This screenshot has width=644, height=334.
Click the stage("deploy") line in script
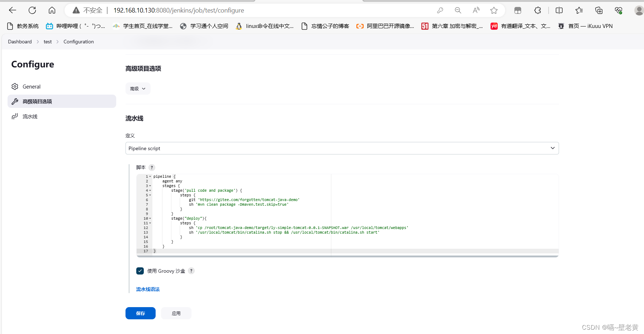[189, 219]
